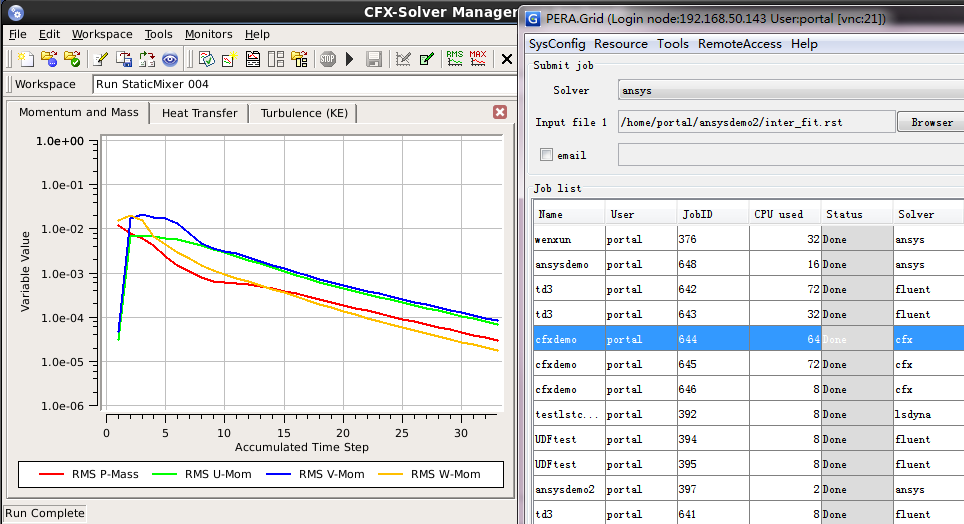Enable the email checkbox in PERA.Grid
964x524 pixels.
(546, 154)
